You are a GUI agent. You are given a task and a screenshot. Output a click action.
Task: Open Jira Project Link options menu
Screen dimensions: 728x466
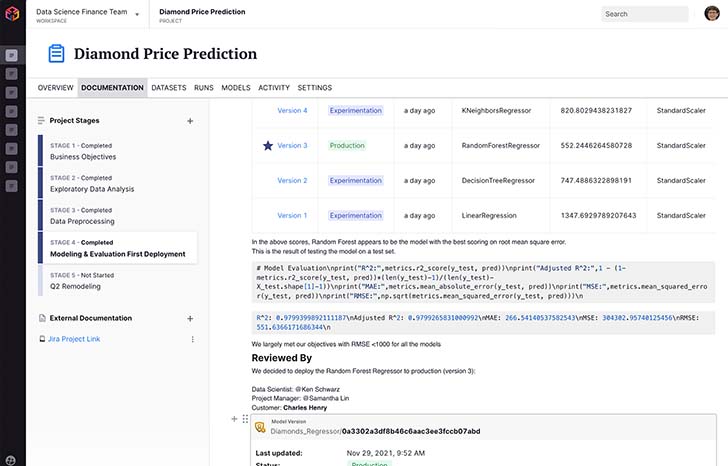coord(193,339)
